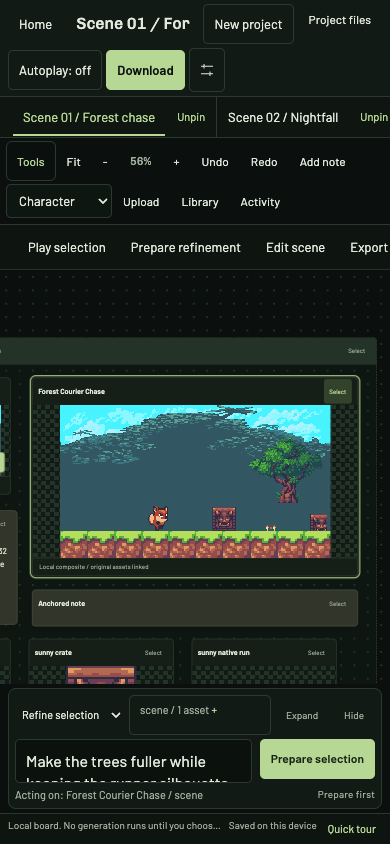Click the plus zoom-in control
Image resolution: width=390 pixels, height=844 pixels.
click(176, 162)
